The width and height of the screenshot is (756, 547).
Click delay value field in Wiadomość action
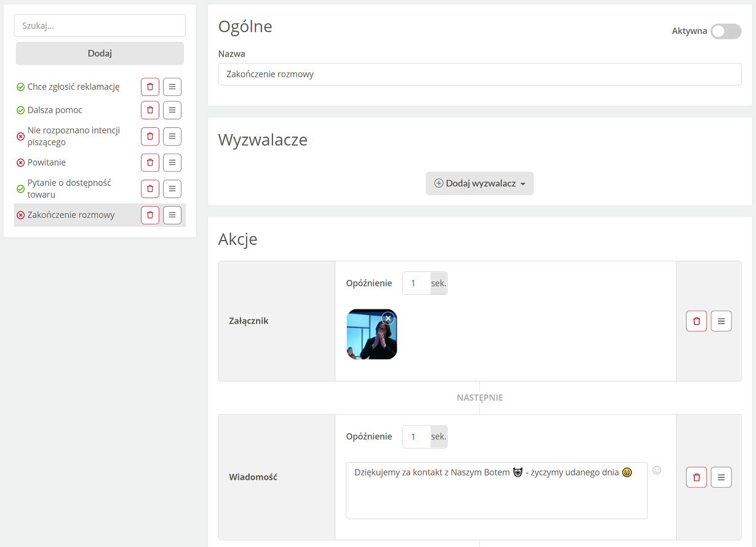416,437
